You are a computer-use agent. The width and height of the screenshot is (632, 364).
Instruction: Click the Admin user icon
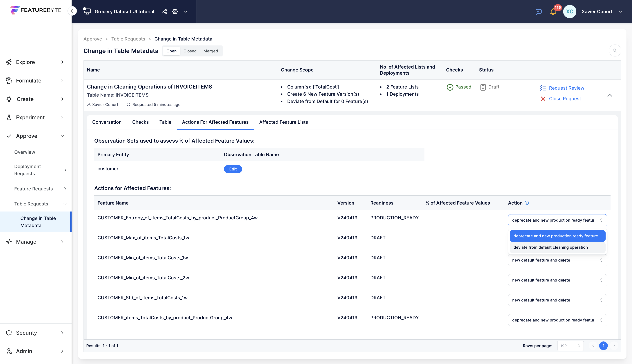click(x=9, y=351)
